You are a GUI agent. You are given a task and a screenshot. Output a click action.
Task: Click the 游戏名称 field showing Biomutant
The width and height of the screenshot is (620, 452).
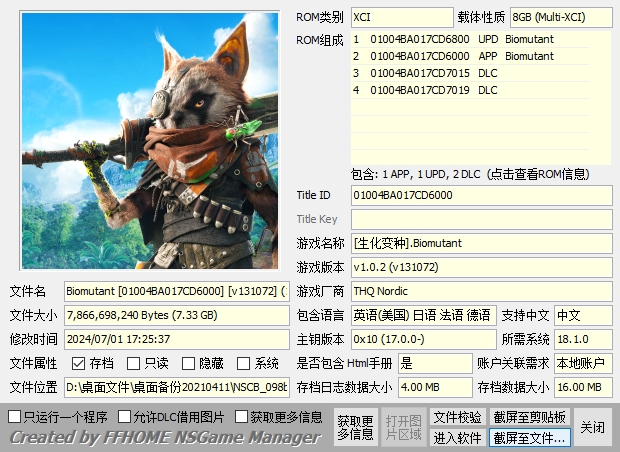tap(481, 243)
